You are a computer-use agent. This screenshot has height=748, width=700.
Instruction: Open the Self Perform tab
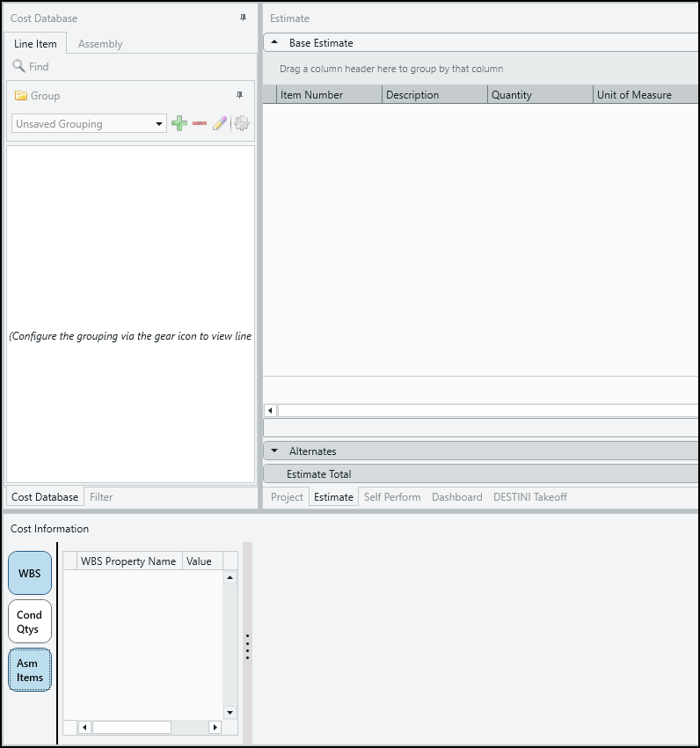coord(392,496)
